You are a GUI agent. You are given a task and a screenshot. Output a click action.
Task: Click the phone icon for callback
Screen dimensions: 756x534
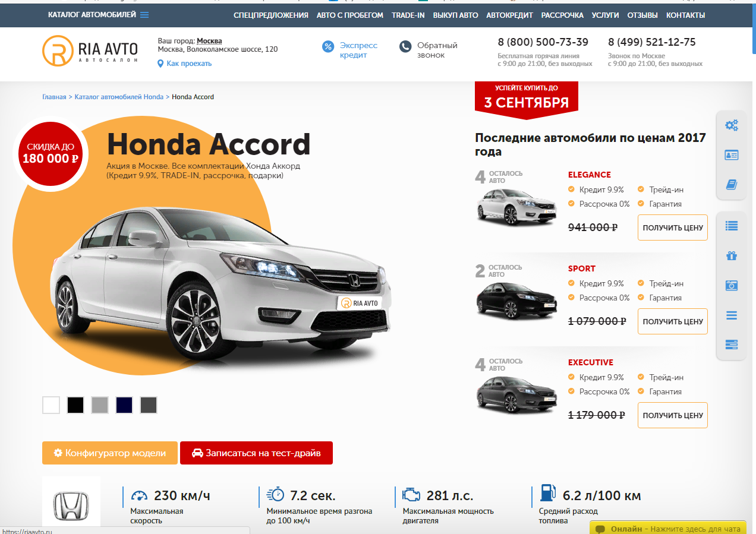(x=405, y=46)
